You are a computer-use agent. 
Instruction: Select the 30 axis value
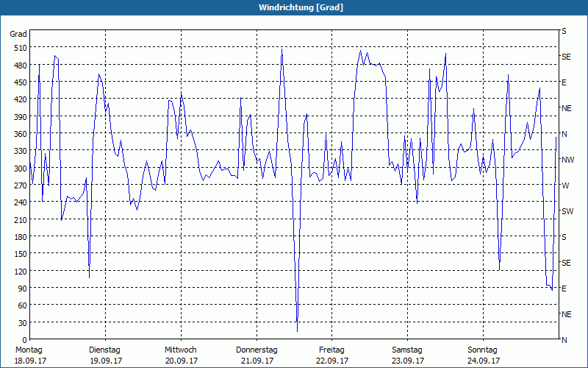tap(23, 322)
